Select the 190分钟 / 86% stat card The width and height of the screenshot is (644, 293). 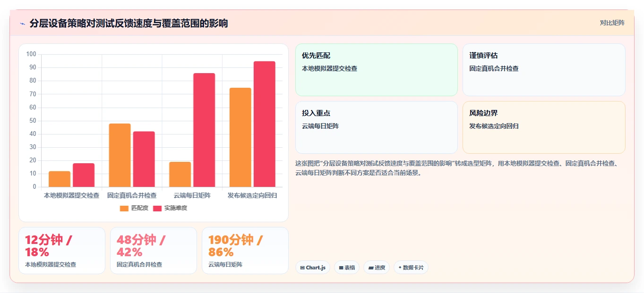pos(245,251)
